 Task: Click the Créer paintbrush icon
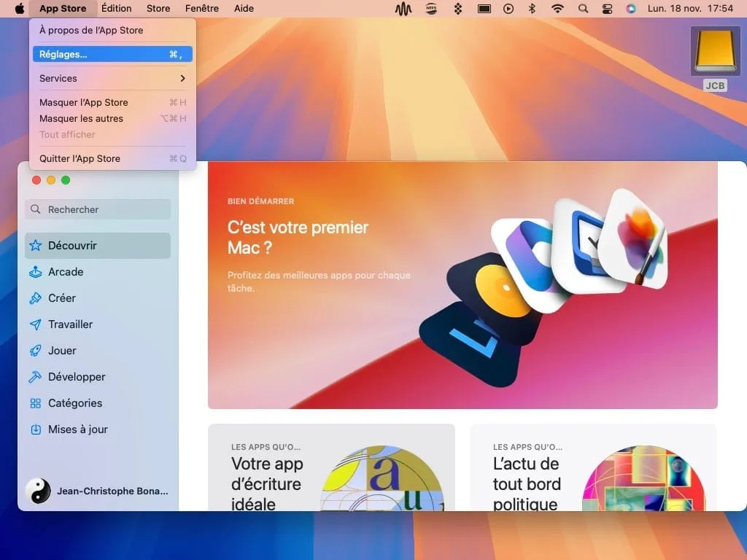click(x=35, y=298)
